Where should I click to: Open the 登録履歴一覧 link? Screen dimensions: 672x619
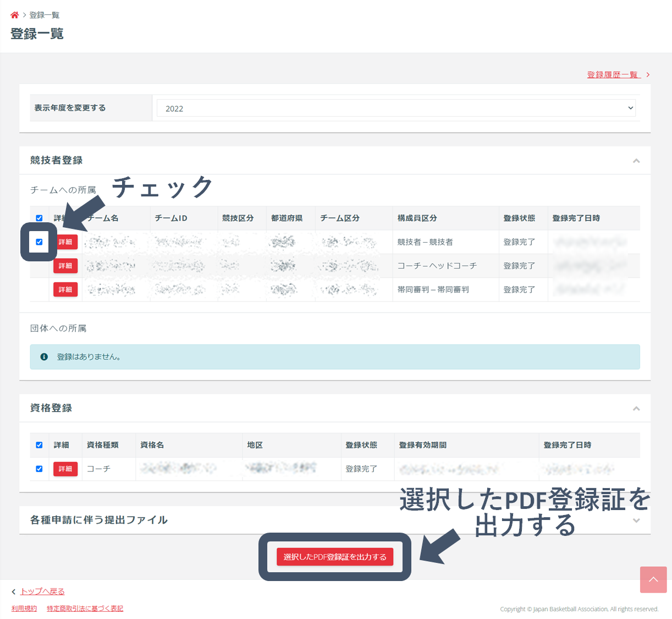tap(613, 74)
